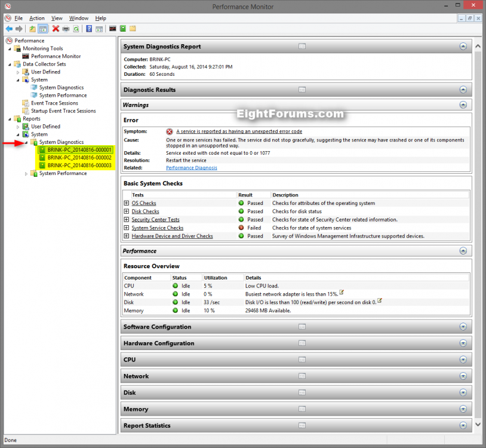Image resolution: width=486 pixels, height=448 pixels.
Task: Toggle the Show/Hide Console Tree toolbar icon
Action: (42, 28)
